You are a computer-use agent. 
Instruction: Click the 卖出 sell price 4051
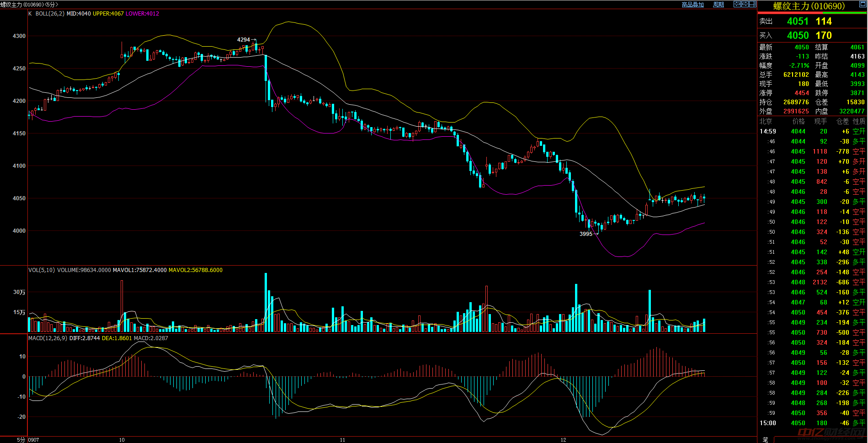[x=798, y=21]
